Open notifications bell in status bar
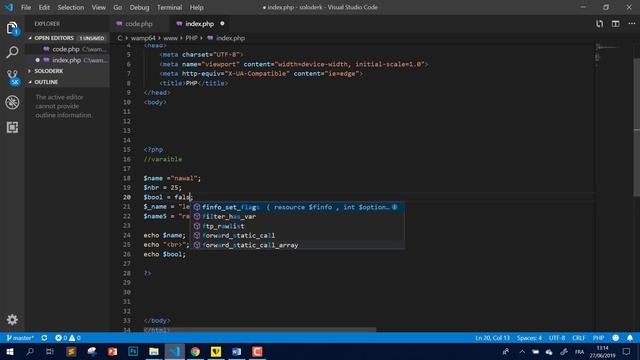This screenshot has width=640, height=360. click(630, 338)
